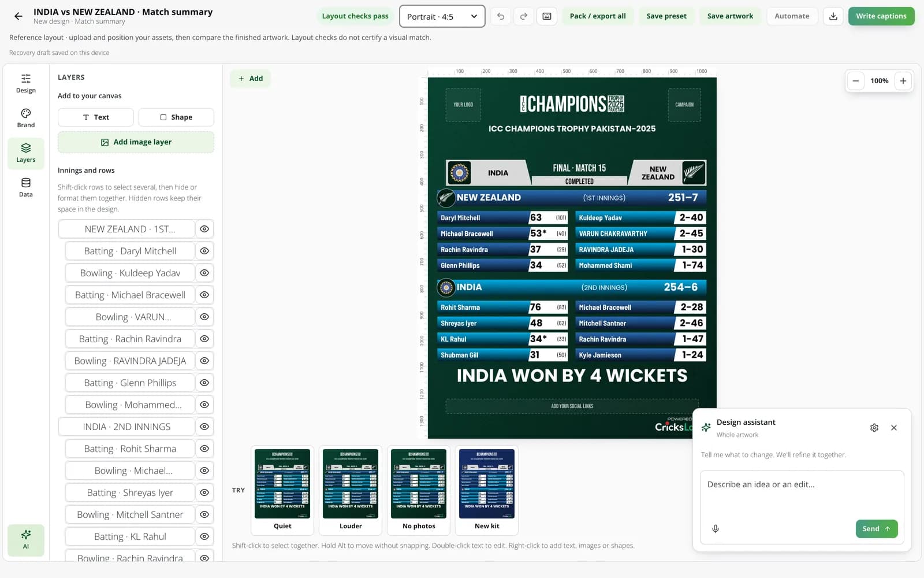Screen dimensions: 924x578
Task: Toggle visibility of INDIA 2ND INNINGS
Action: (204, 427)
